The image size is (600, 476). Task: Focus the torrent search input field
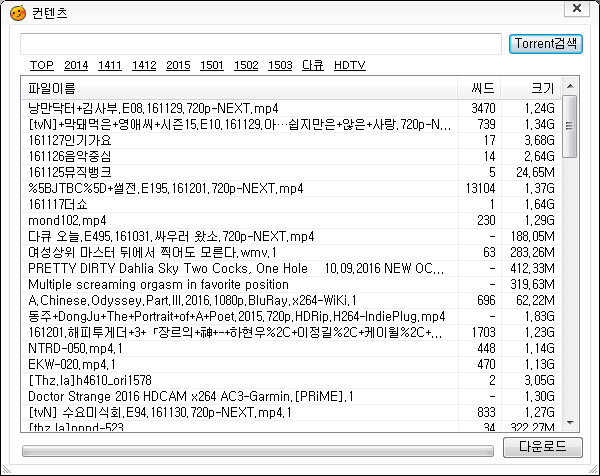coord(261,44)
